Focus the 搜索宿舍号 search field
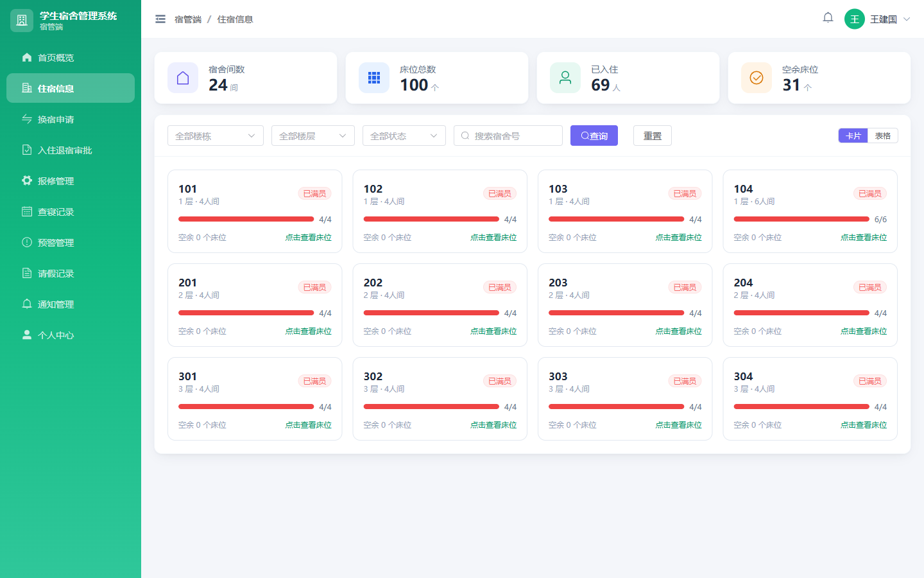The width and height of the screenshot is (924, 578). (508, 136)
